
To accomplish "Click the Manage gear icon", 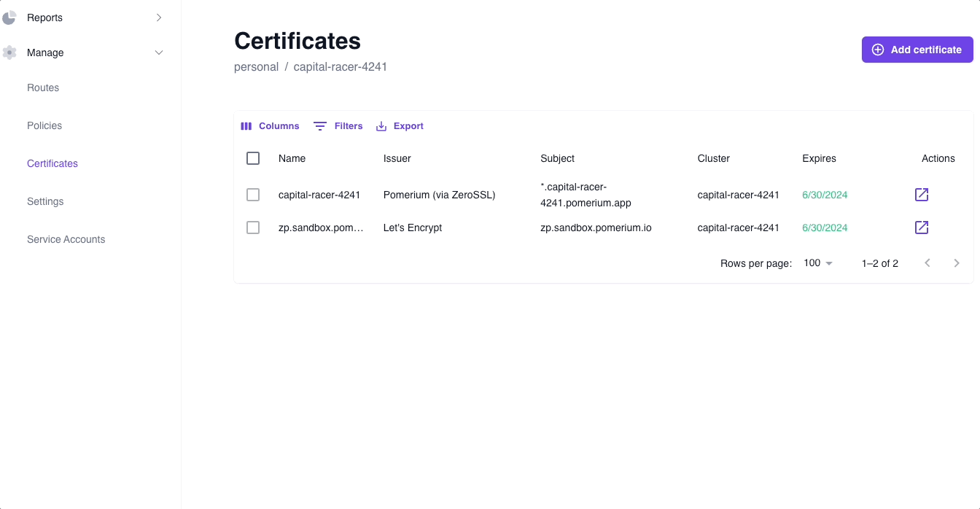I will coord(9,53).
